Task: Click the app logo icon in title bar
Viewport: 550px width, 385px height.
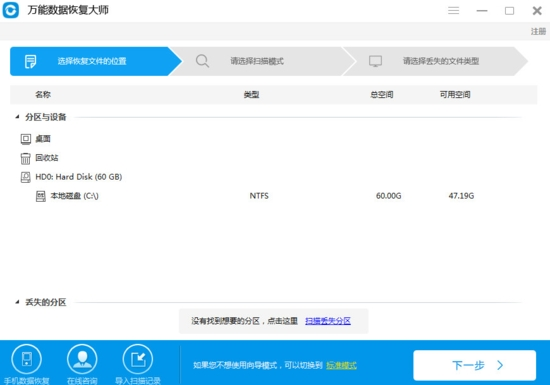Action: [x=11, y=10]
